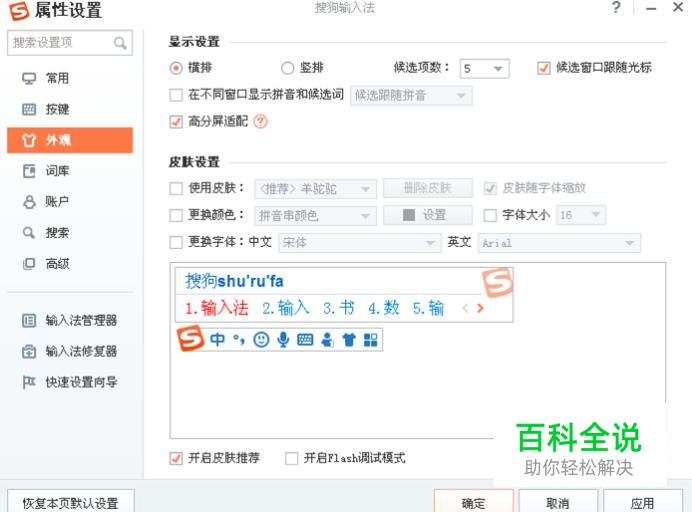The width and height of the screenshot is (692, 512).
Task: Click the 取消 button
Action: click(558, 502)
